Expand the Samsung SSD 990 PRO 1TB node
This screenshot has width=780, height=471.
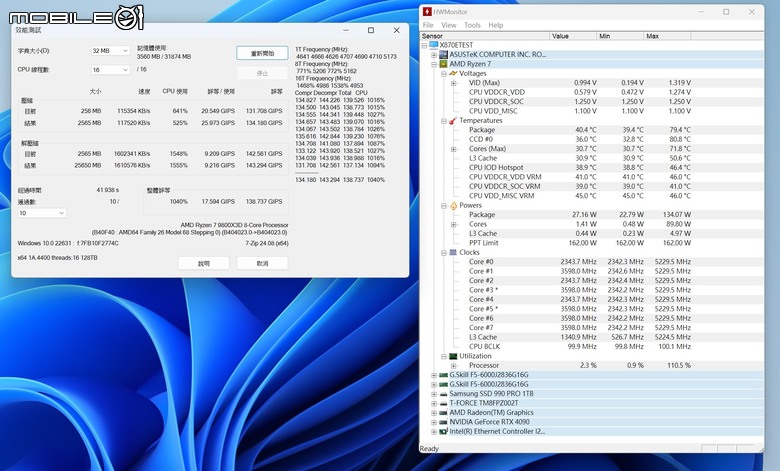click(x=434, y=394)
